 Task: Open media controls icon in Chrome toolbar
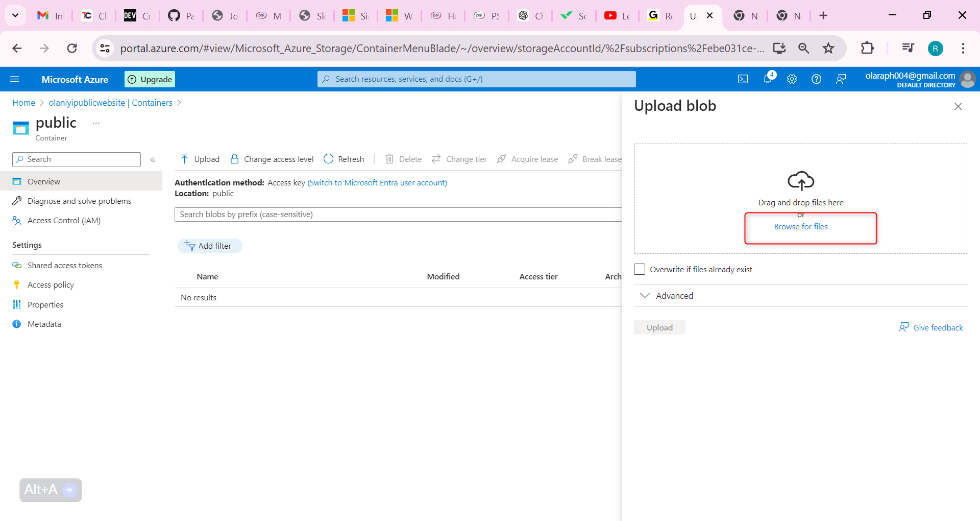[x=908, y=48]
